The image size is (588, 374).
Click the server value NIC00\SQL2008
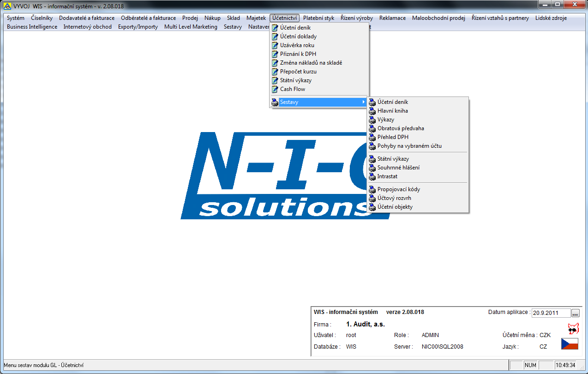tap(442, 346)
